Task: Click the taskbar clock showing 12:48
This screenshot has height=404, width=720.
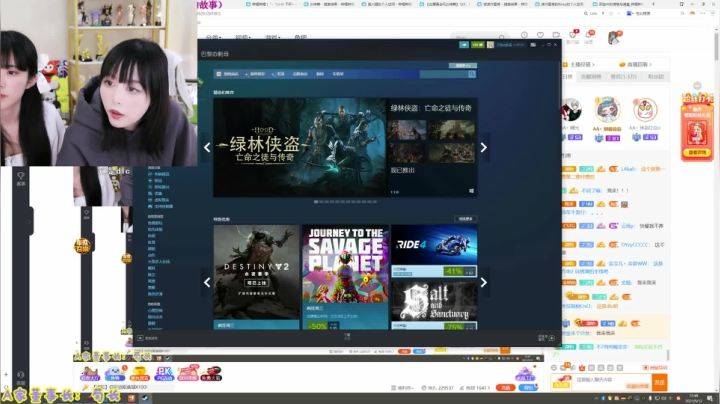Action: pyautogui.click(x=693, y=398)
